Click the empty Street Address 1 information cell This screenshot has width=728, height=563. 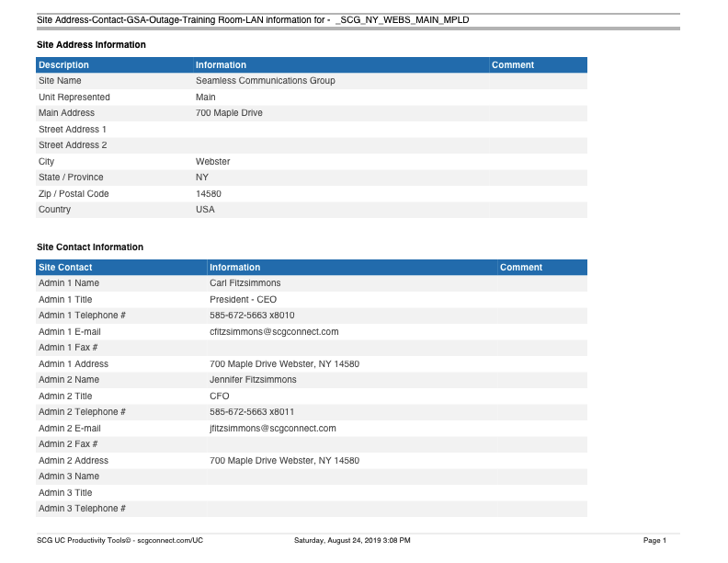[340, 129]
